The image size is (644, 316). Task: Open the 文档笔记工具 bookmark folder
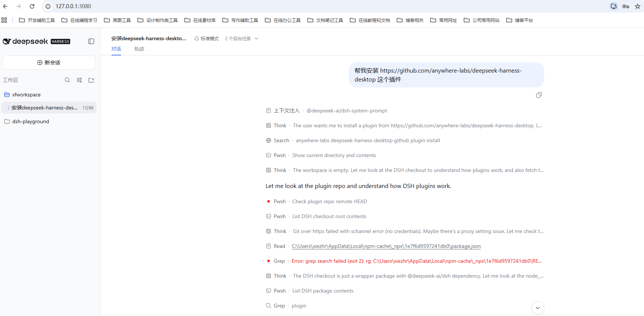click(x=325, y=20)
